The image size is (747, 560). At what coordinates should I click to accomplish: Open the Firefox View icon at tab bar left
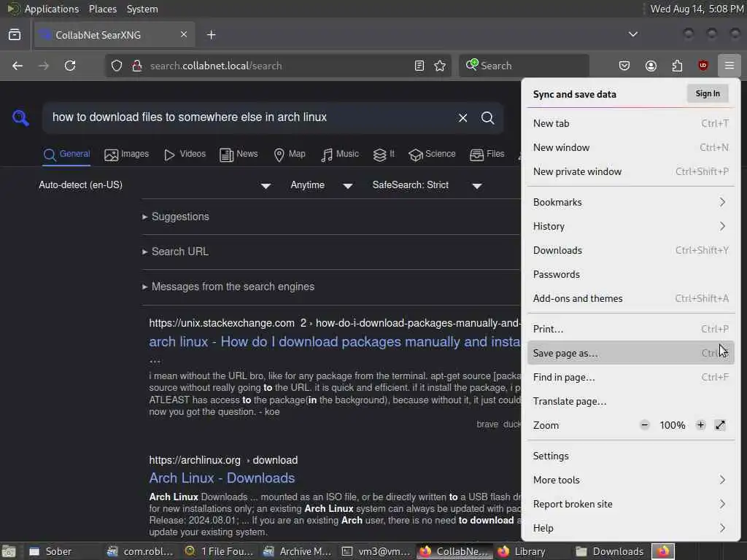pos(15,35)
